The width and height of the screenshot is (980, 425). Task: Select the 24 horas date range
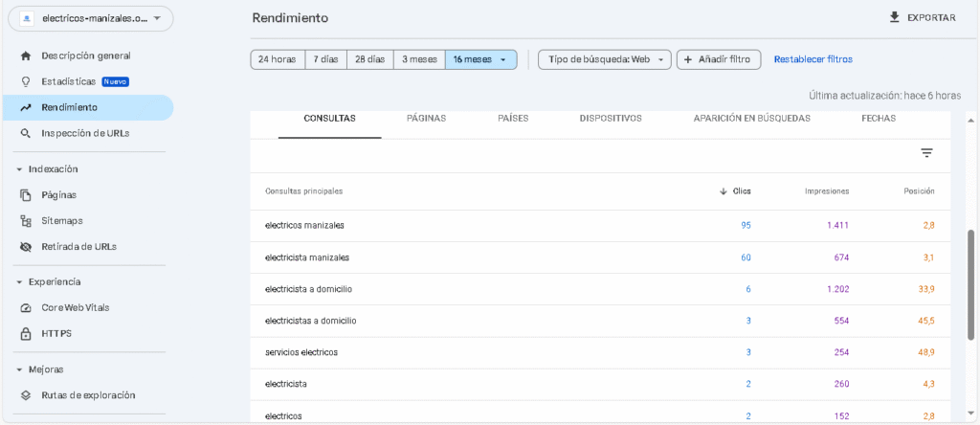(x=277, y=59)
